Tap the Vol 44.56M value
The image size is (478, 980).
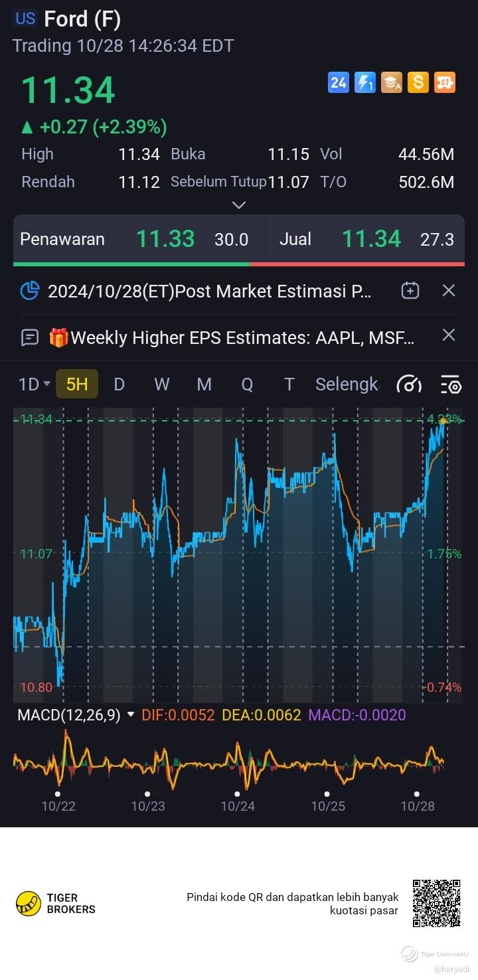click(426, 155)
